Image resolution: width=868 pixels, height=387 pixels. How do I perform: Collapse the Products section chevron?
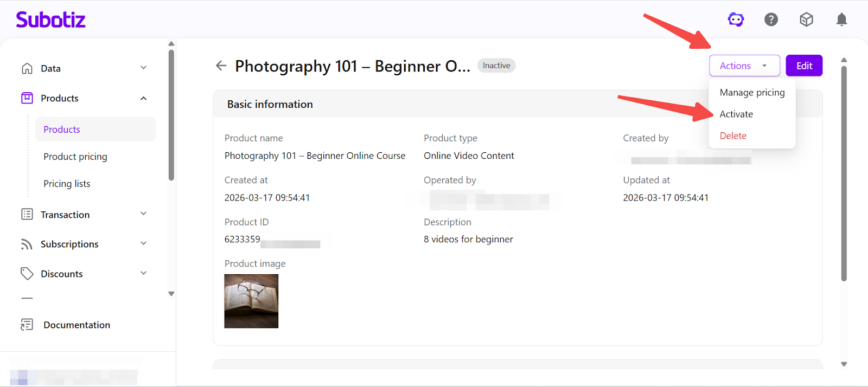[x=144, y=98]
